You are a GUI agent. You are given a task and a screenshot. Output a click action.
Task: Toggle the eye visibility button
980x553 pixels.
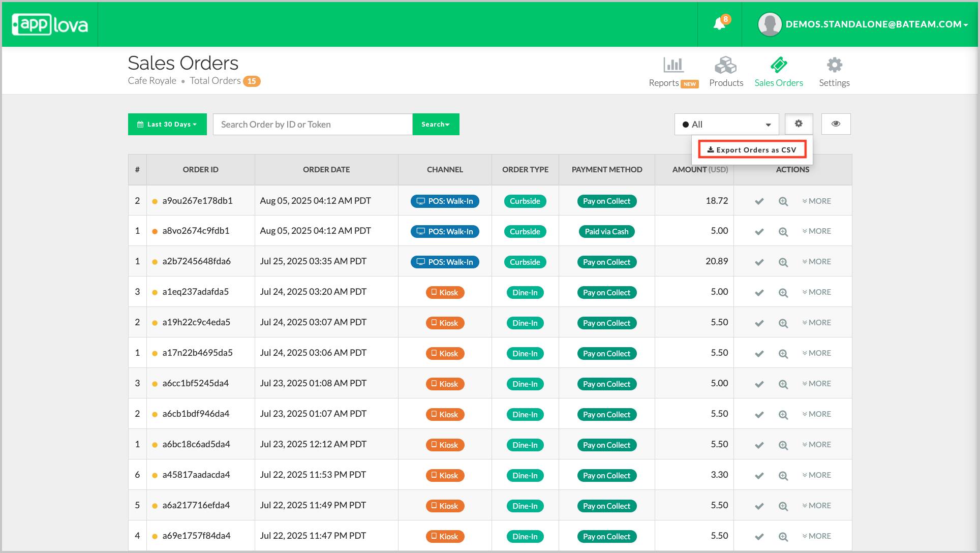(836, 124)
